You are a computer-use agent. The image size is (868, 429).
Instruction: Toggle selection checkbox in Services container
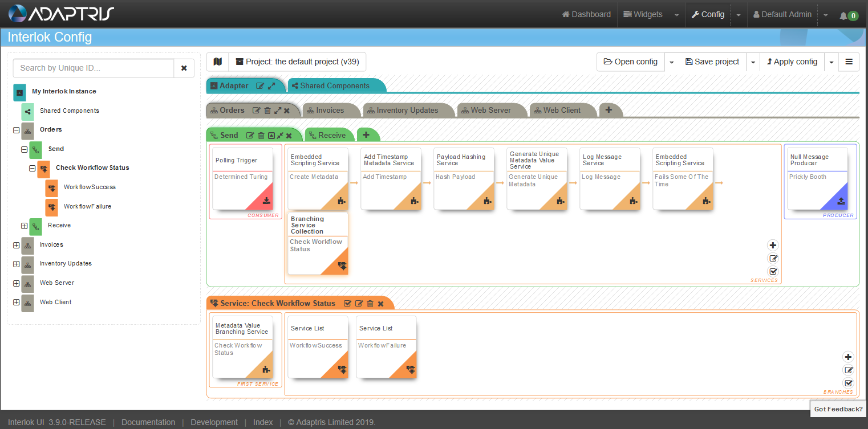coord(773,272)
